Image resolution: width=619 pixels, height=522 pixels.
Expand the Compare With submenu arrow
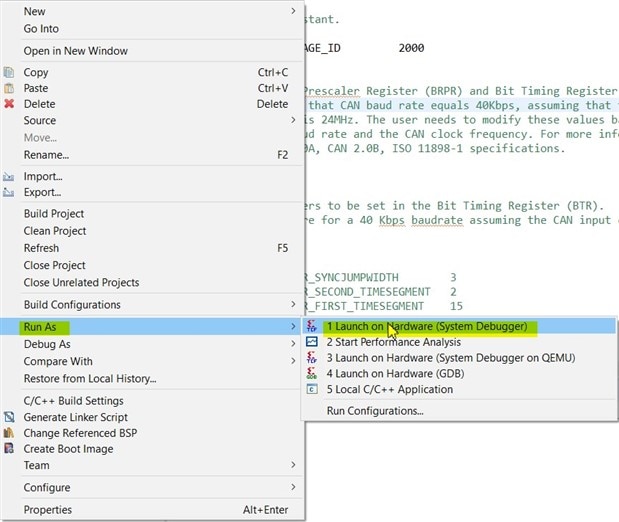pyautogui.click(x=293, y=361)
